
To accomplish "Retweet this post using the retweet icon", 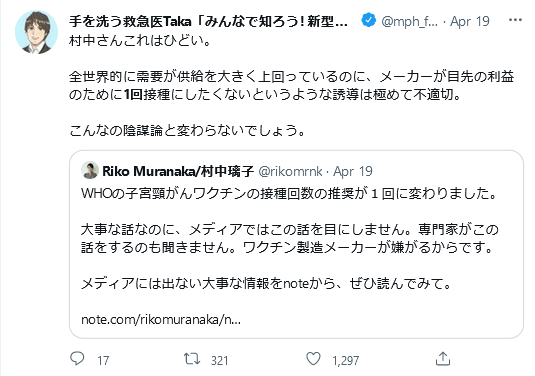I will coord(192,359).
